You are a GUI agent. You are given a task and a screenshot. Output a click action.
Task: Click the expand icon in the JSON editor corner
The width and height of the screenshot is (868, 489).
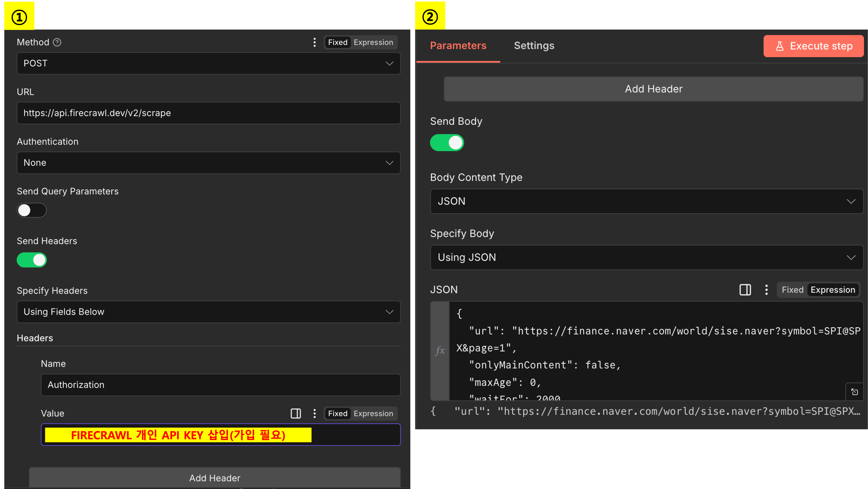click(854, 392)
